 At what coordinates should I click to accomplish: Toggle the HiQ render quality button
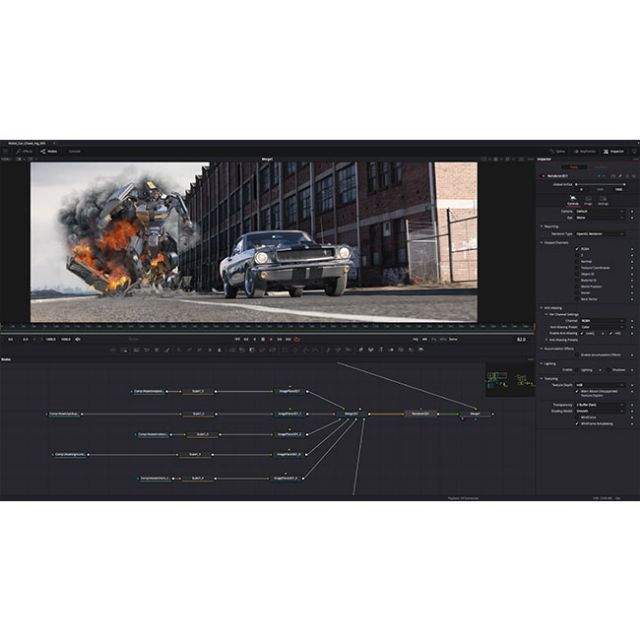(416, 339)
